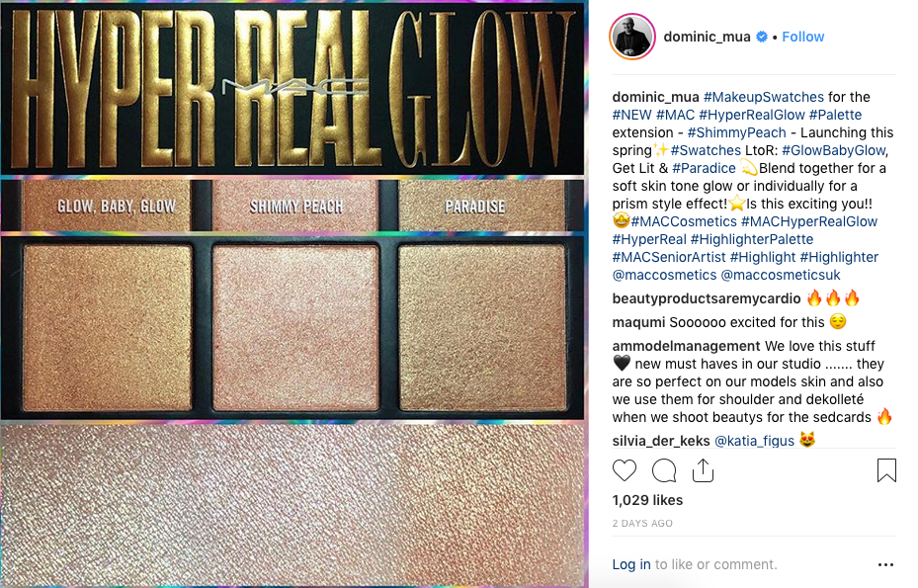Open the three-dot more options menu
The height and width of the screenshot is (588, 918).
coord(885,564)
